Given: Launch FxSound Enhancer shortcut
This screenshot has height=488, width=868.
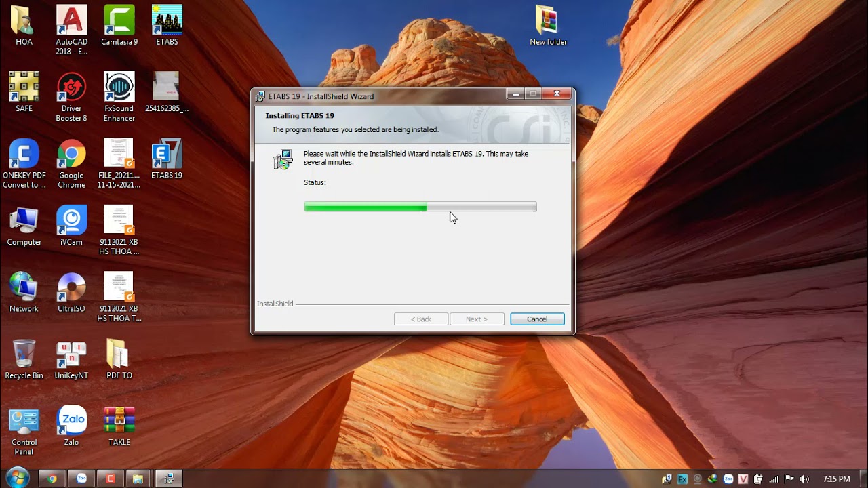Looking at the screenshot, I should (119, 97).
